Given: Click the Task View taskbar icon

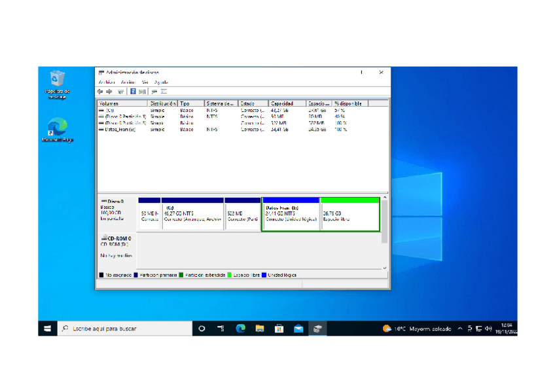Looking at the screenshot, I should 221,329.
